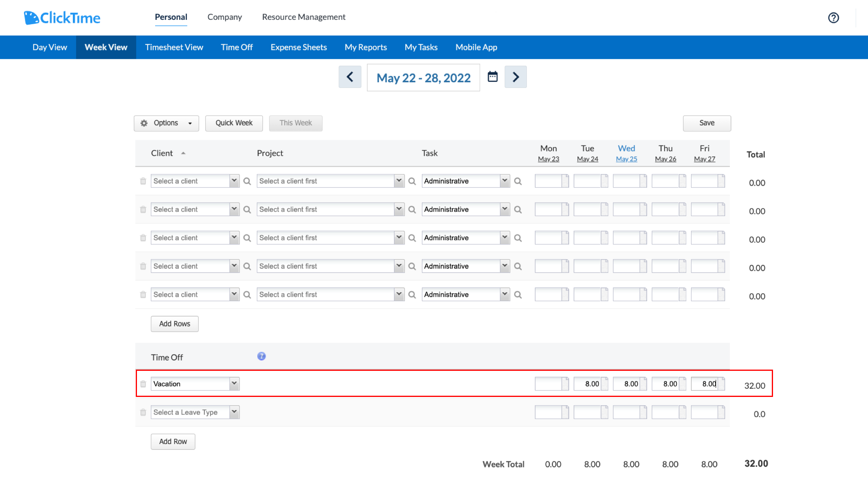The width and height of the screenshot is (868, 482).
Task: Click the Personal top tab
Action: pyautogui.click(x=171, y=17)
